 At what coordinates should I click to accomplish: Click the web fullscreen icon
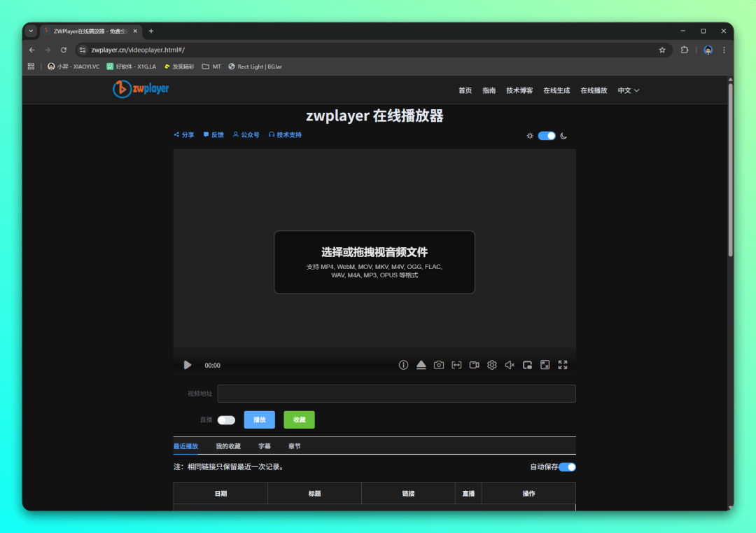tap(545, 365)
